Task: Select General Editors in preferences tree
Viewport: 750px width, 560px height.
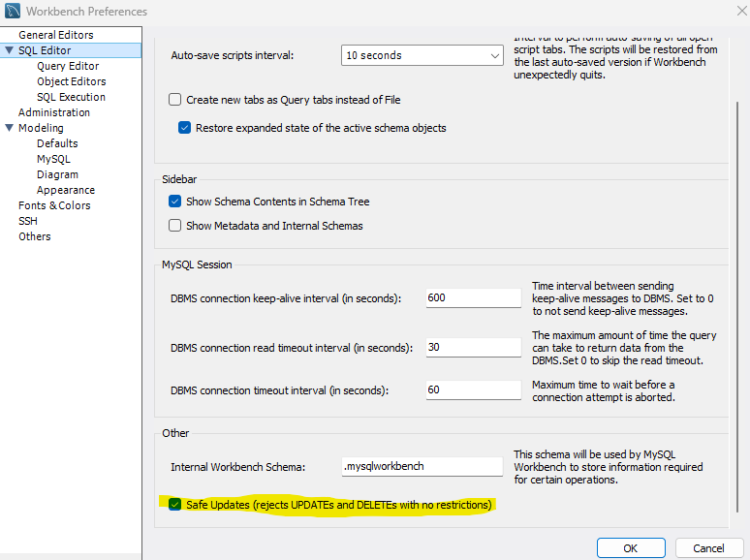Action: pos(56,35)
